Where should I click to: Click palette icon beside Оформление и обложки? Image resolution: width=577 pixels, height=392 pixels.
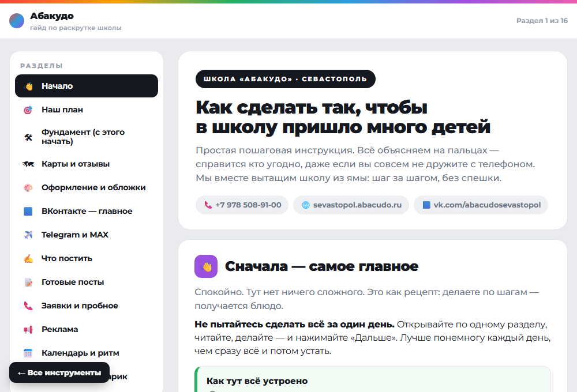click(x=28, y=187)
